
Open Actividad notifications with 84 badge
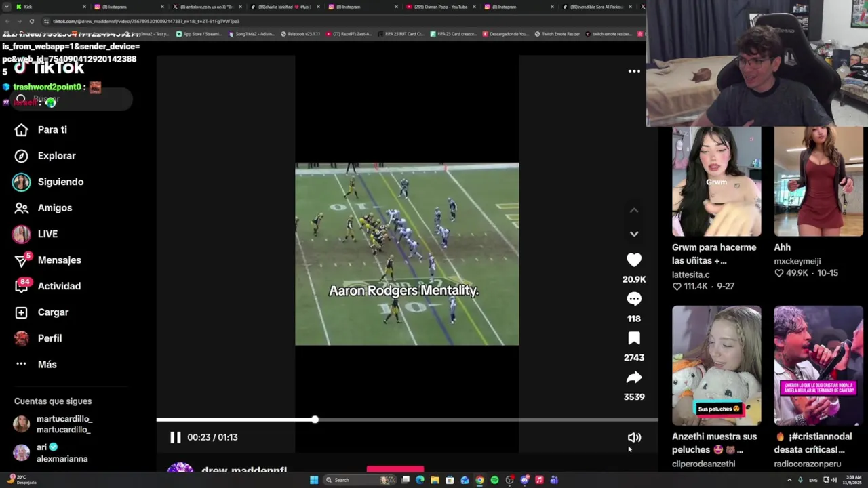click(47, 286)
